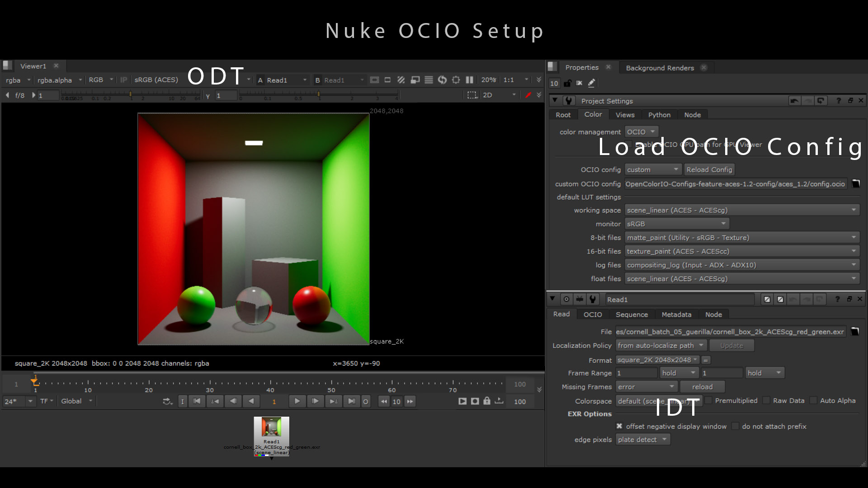Viewport: 868px width, 488px height.
Task: Click the timeline lock icon
Action: click(x=486, y=401)
